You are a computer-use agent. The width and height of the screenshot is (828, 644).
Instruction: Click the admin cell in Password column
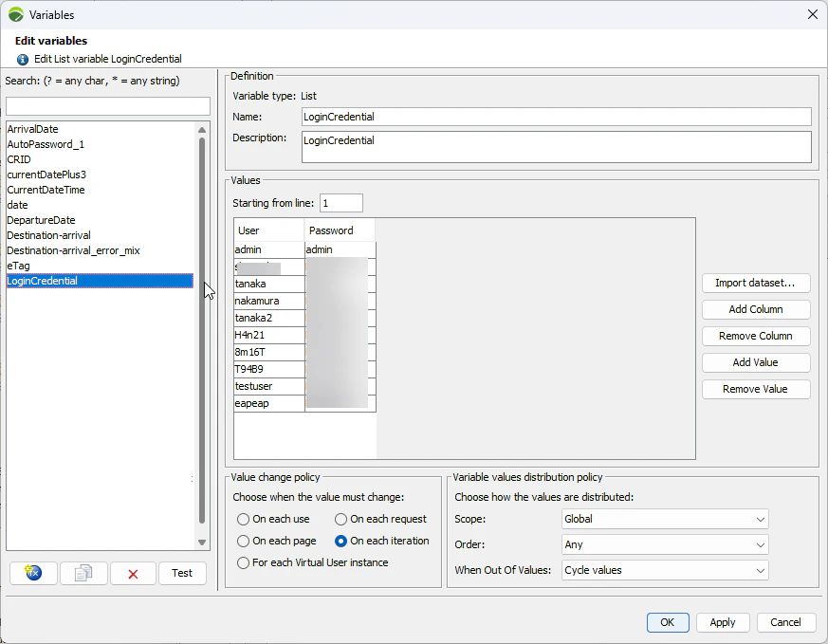tap(340, 249)
